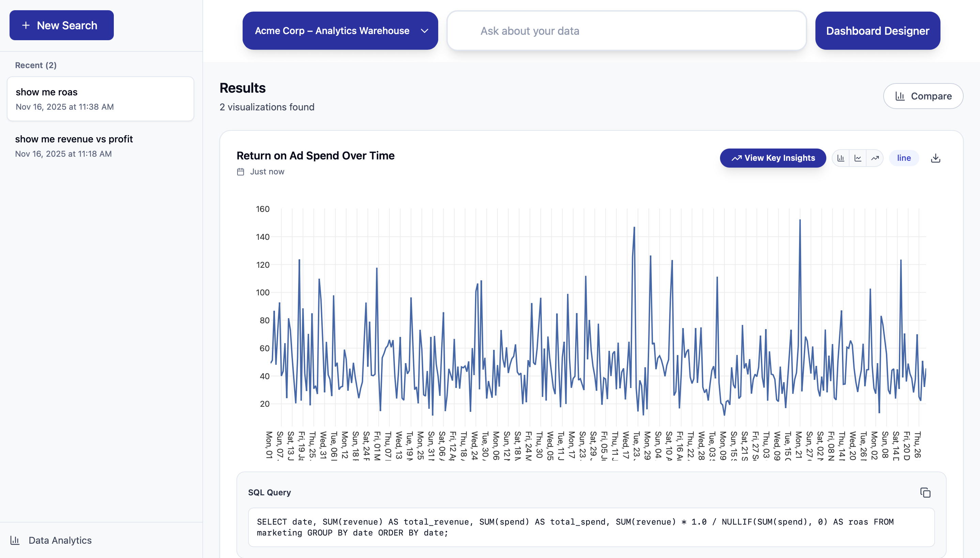The height and width of the screenshot is (558, 980).
Task: Open the 'show me roas' recent search
Action: click(x=101, y=99)
